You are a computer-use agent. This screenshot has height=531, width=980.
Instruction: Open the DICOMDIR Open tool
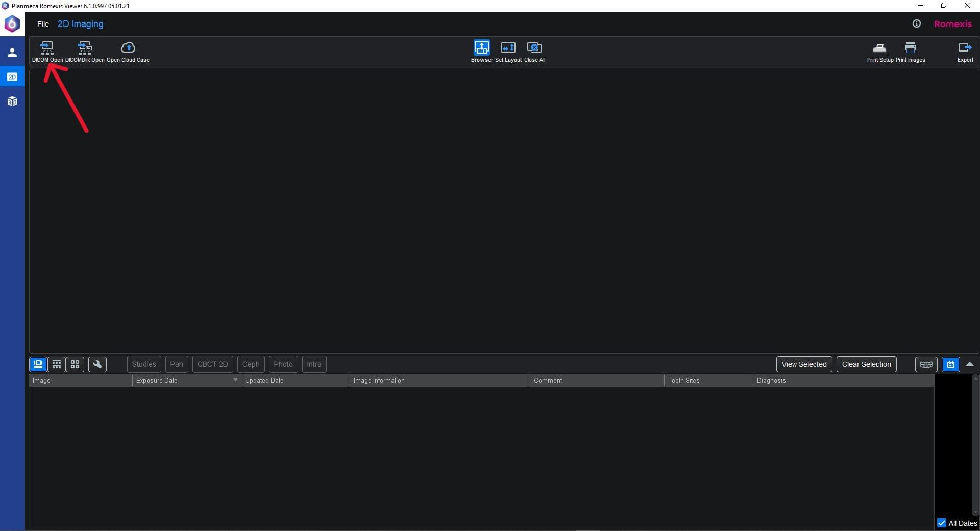(85, 48)
